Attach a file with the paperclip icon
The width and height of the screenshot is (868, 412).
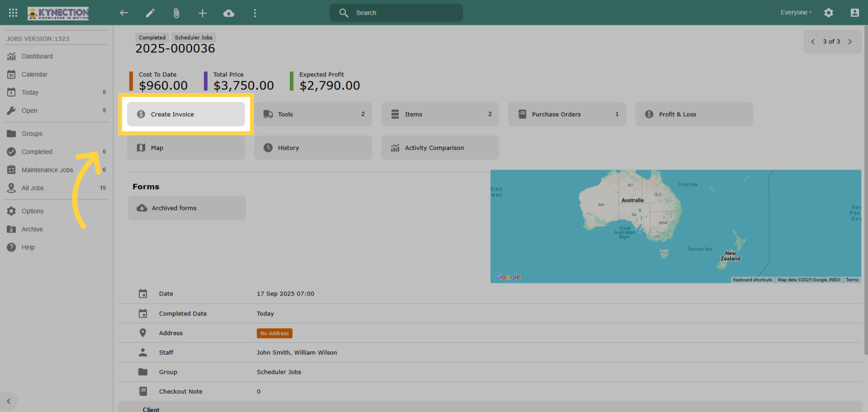pos(176,13)
